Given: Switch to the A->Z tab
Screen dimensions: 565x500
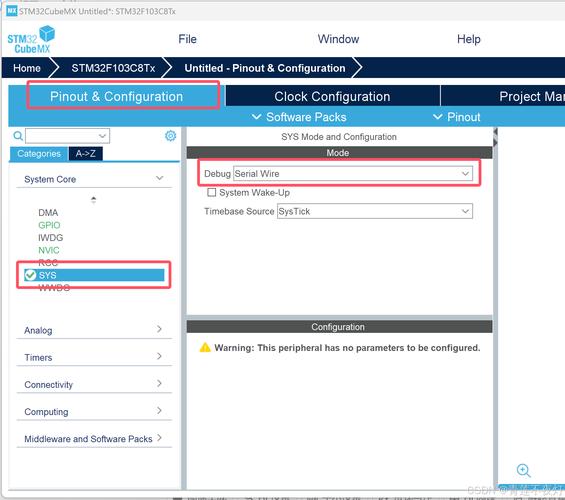Looking at the screenshot, I should pyautogui.click(x=85, y=153).
